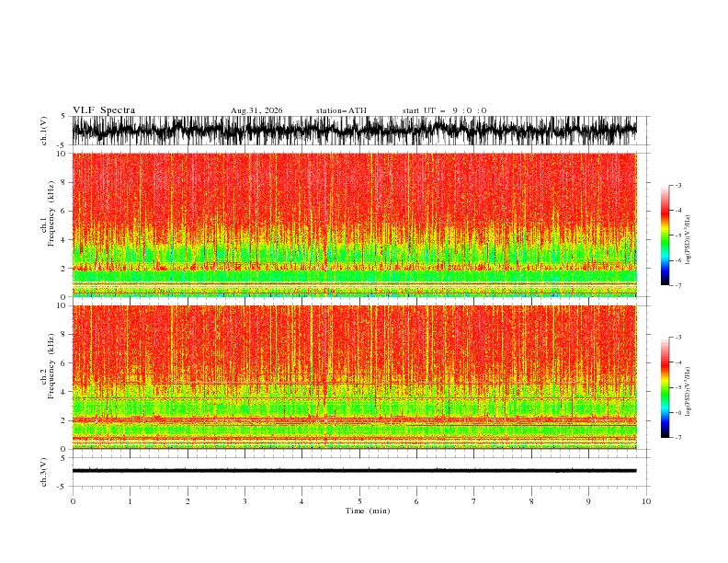Click the Time (min) axis label

[x=368, y=511]
